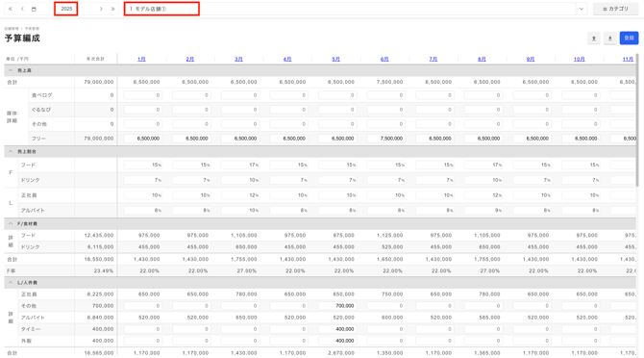
Task: Open the 4月 column link
Action: coord(287,60)
